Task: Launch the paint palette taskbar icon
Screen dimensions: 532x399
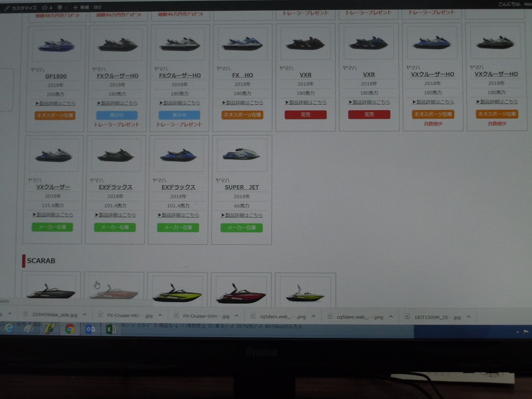Action: click(x=29, y=328)
